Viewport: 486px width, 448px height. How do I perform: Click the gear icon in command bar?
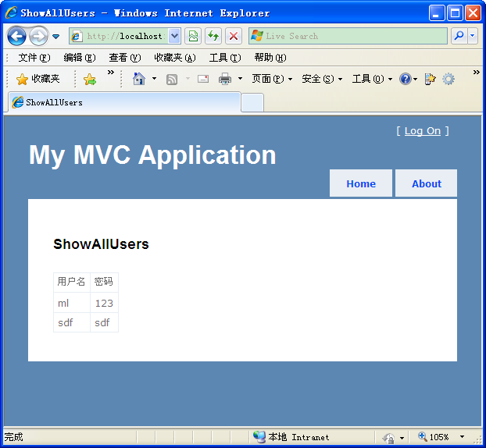(x=448, y=79)
